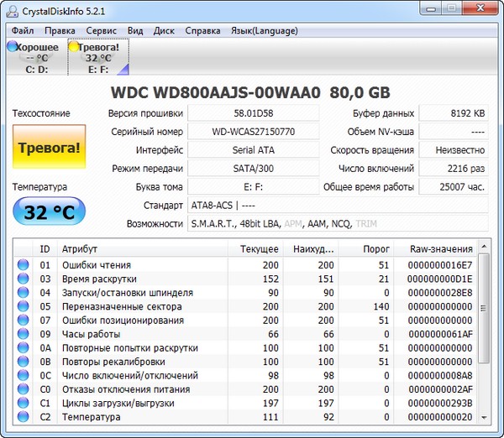Click the serial number field WD-WCAS27150770
The width and height of the screenshot is (504, 438).
tap(254, 132)
